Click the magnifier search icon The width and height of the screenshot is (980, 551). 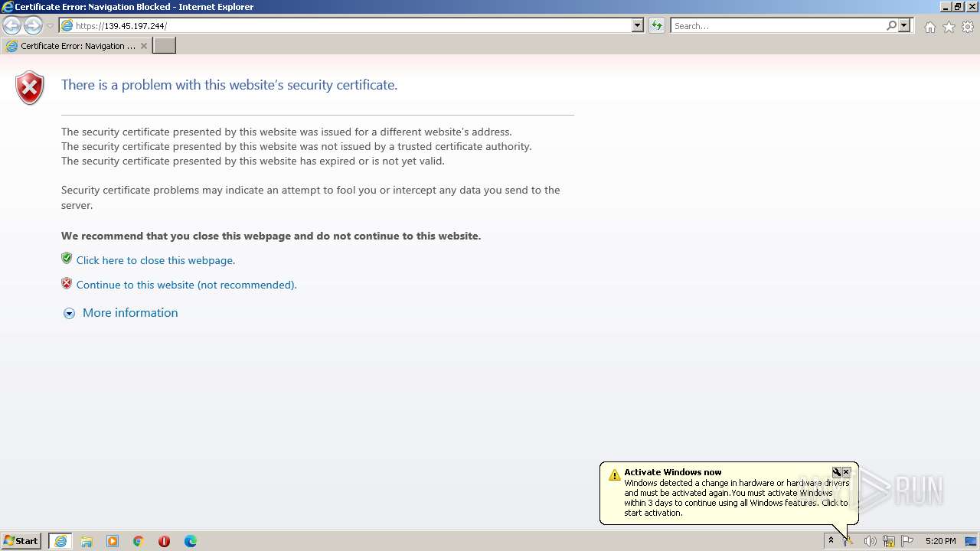click(x=891, y=25)
